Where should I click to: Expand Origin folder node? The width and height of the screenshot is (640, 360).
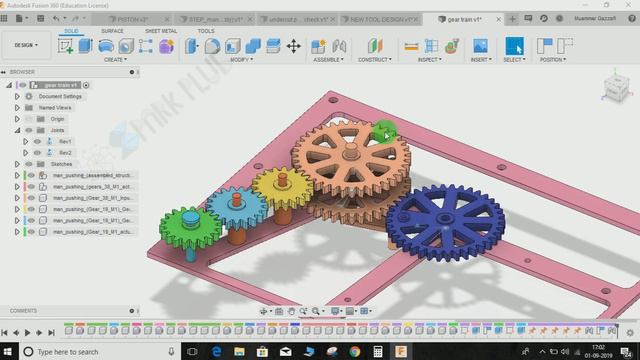click(17, 119)
